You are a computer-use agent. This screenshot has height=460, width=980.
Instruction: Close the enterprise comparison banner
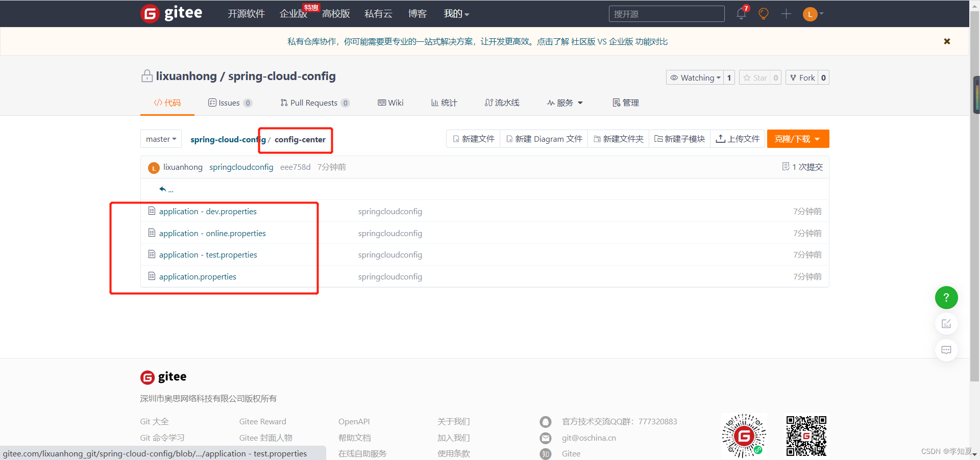pyautogui.click(x=947, y=41)
